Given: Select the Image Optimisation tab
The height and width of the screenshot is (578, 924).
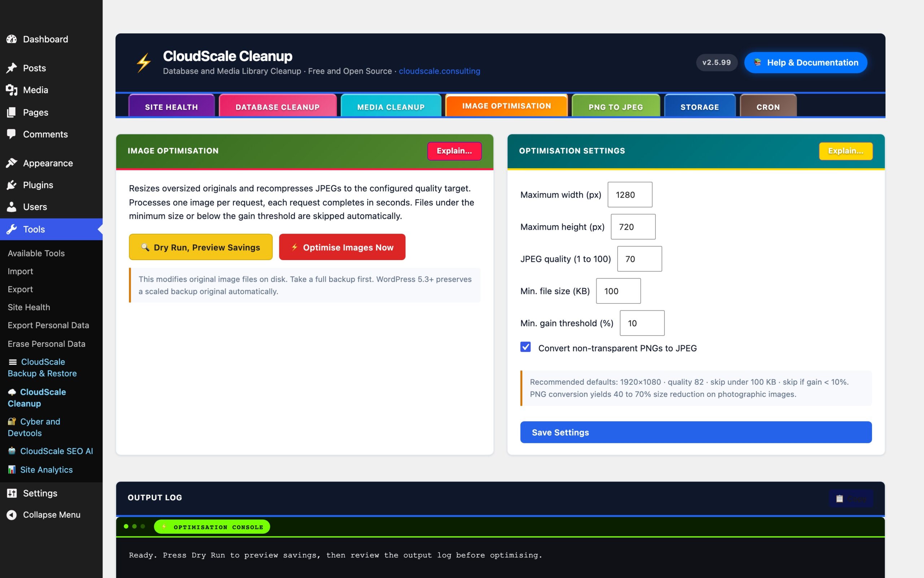Looking at the screenshot, I should (506, 105).
